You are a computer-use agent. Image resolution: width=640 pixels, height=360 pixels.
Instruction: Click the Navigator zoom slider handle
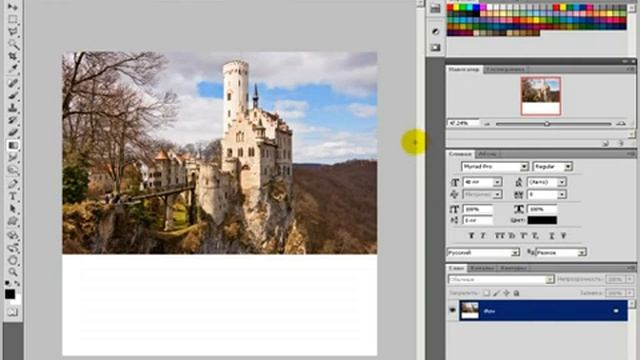click(547, 124)
